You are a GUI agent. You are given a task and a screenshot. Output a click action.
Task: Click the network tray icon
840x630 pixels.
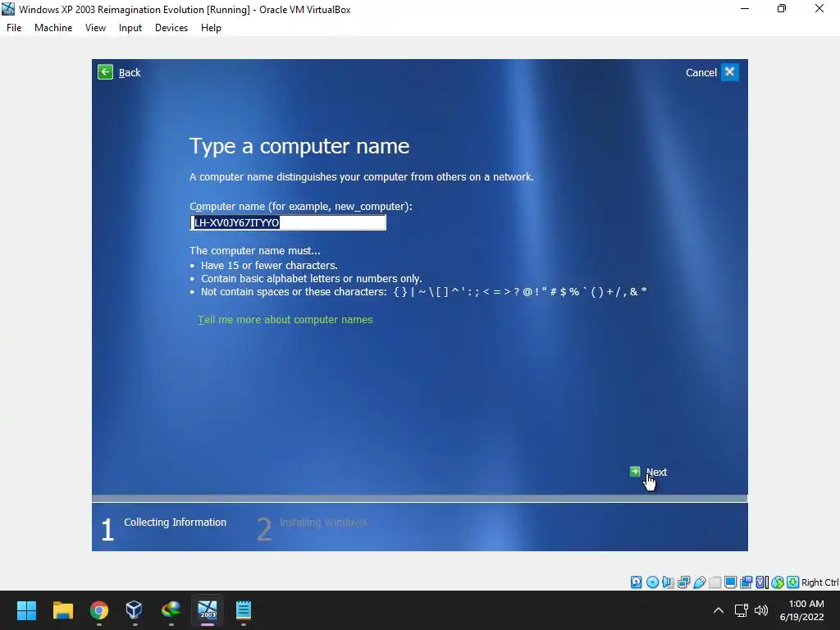(742, 610)
